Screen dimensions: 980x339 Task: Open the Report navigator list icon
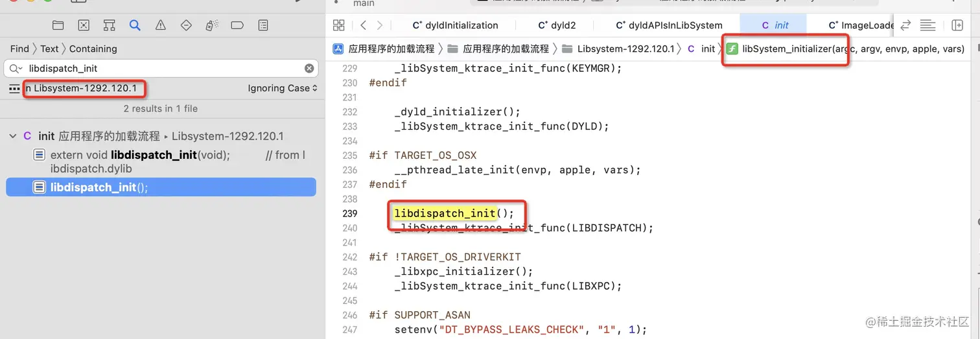point(262,25)
